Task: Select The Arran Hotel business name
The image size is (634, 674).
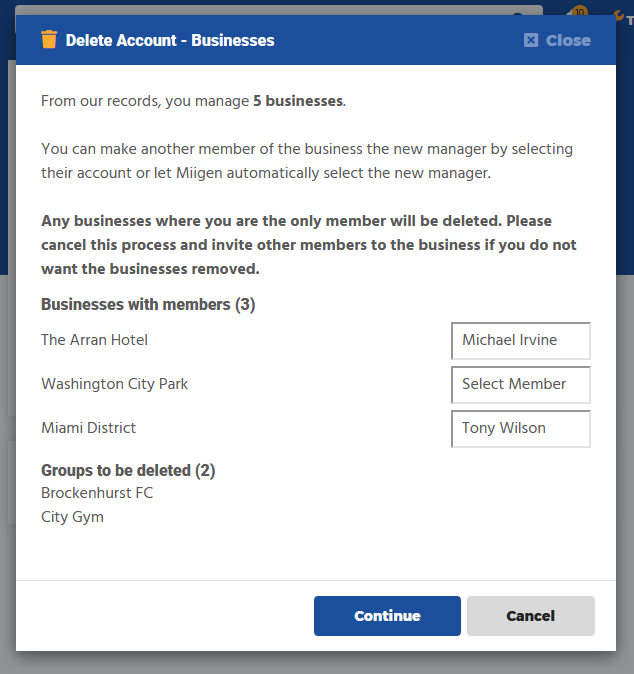Action: [94, 340]
